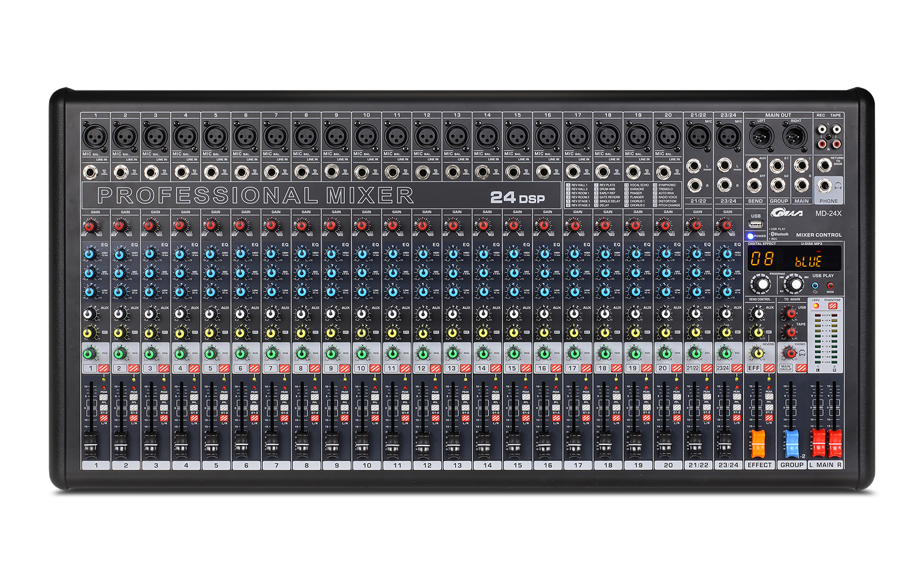The image size is (924, 578).
Task: Select the Main Out RIGHT XLR connector
Action: (795, 136)
